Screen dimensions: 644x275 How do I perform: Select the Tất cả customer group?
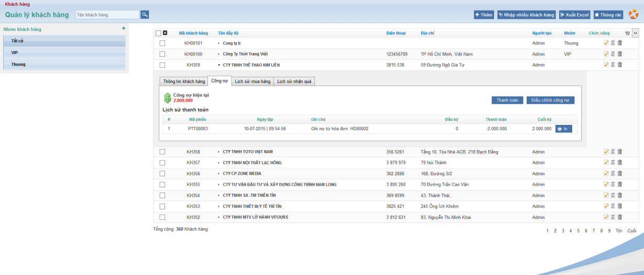tap(64, 41)
